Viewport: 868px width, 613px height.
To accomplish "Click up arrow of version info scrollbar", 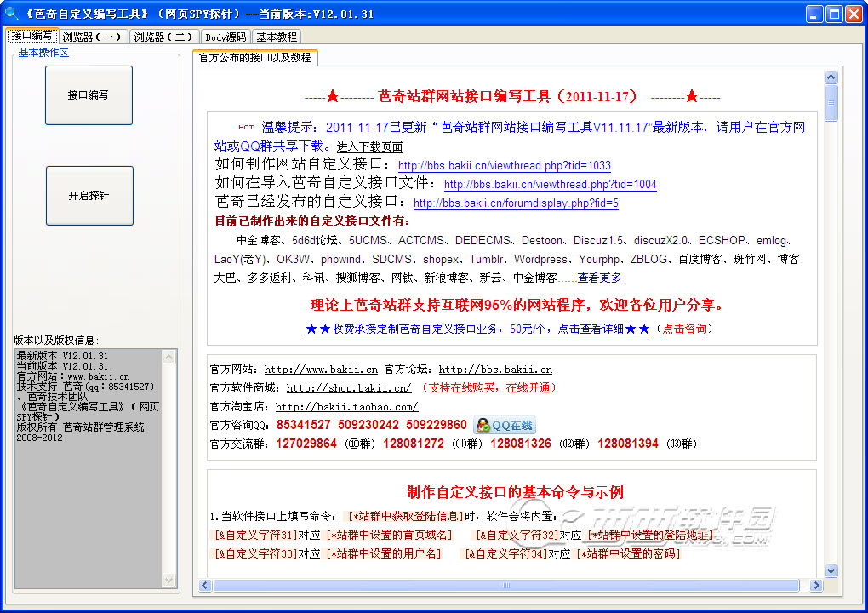I will tap(168, 358).
